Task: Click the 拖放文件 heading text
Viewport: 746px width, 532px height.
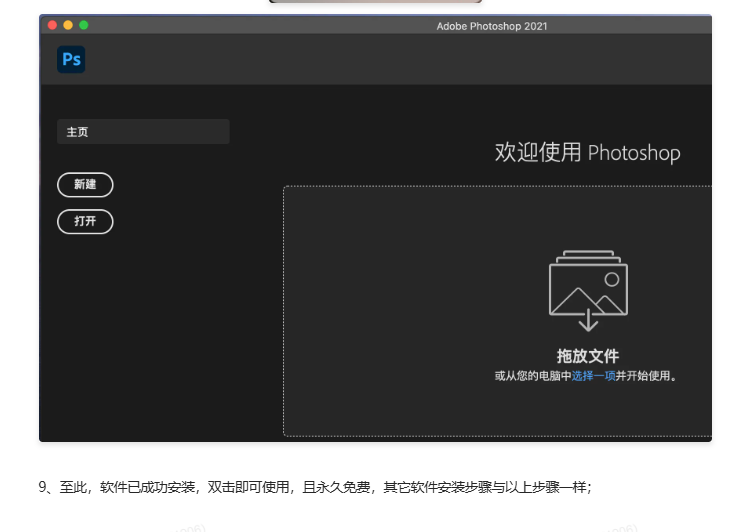Action: coord(588,356)
